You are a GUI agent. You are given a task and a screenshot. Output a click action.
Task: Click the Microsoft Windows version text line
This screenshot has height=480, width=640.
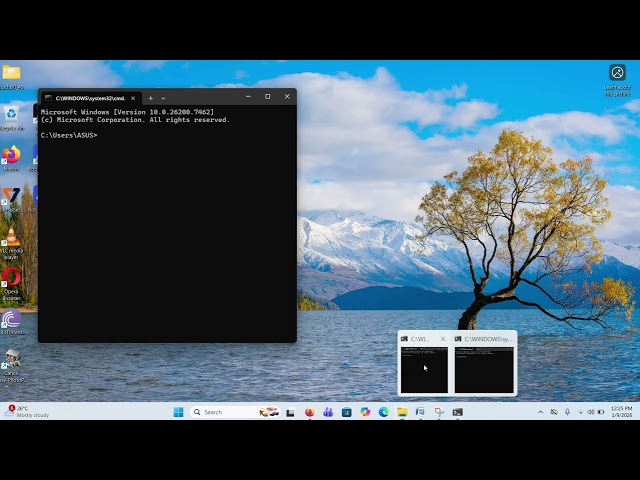[x=127, y=112]
